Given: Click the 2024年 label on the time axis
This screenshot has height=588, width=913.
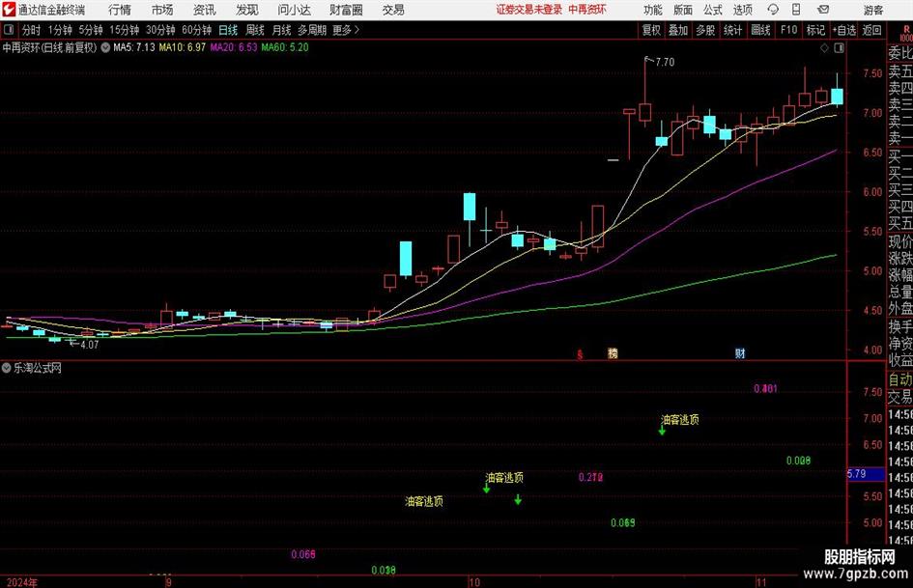Looking at the screenshot, I should pyautogui.click(x=22, y=582).
